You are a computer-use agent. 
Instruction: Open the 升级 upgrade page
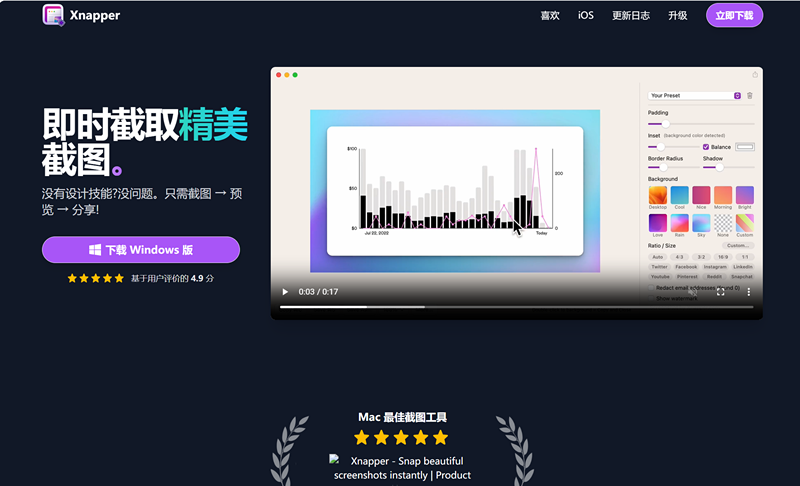click(678, 16)
